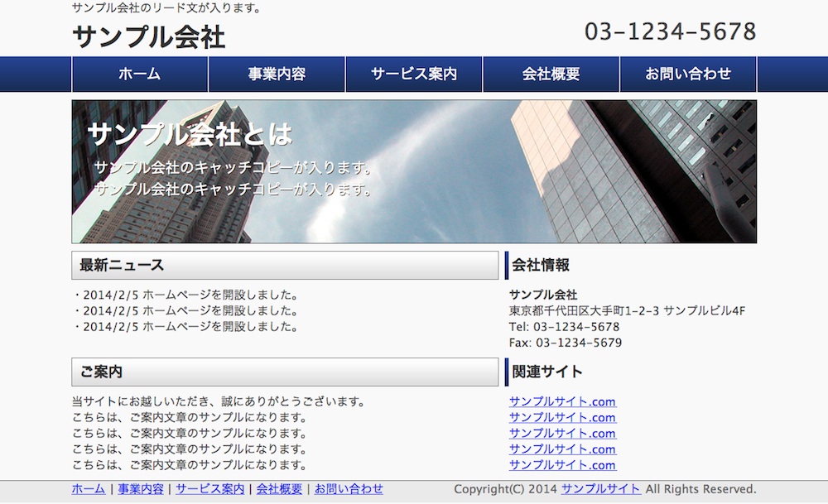The image size is (828, 504).
Task: Select 事業内容 in the main navigation bar
Action: (x=277, y=74)
